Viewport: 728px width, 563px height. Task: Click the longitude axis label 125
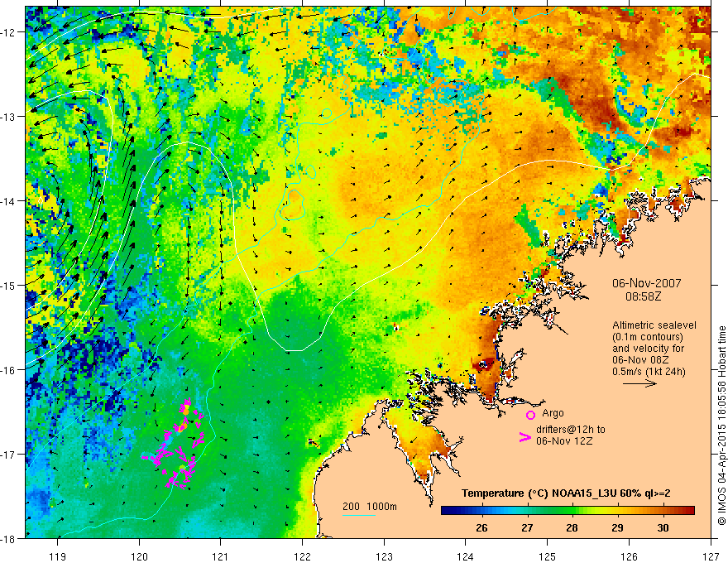(548, 556)
